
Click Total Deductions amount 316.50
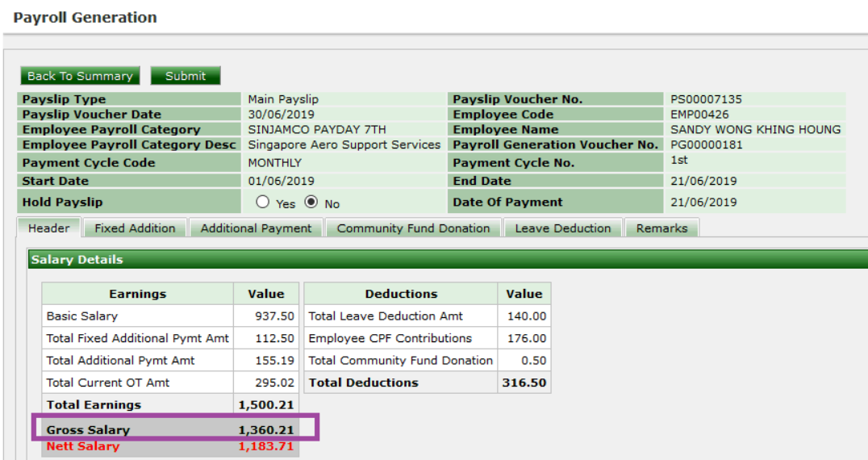[x=524, y=383]
